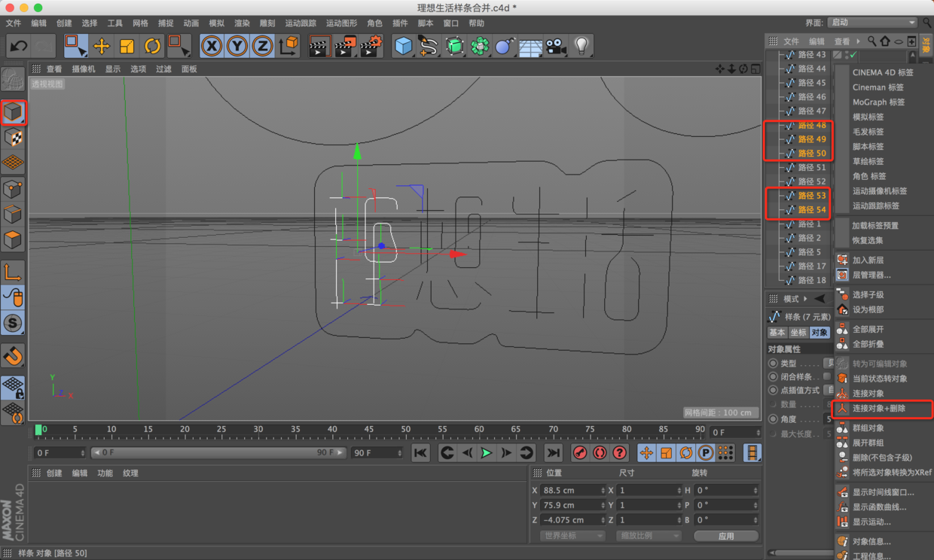Open the material manager 创建 menu

click(x=54, y=473)
